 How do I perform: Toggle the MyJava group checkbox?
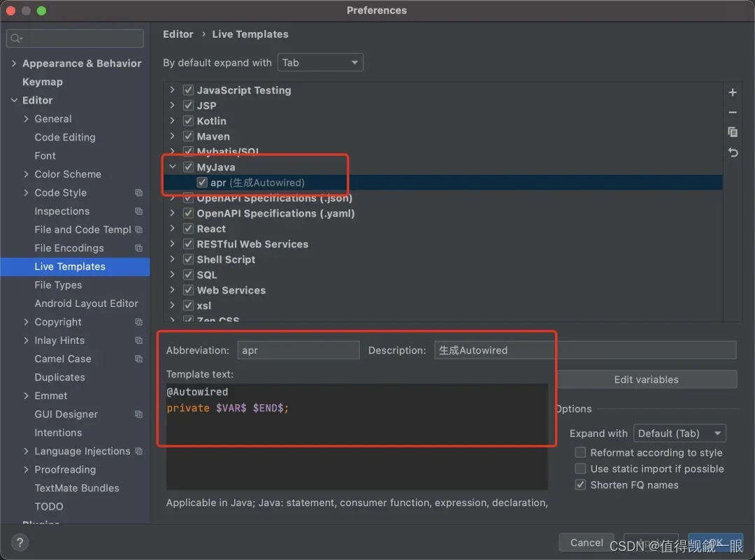point(188,167)
